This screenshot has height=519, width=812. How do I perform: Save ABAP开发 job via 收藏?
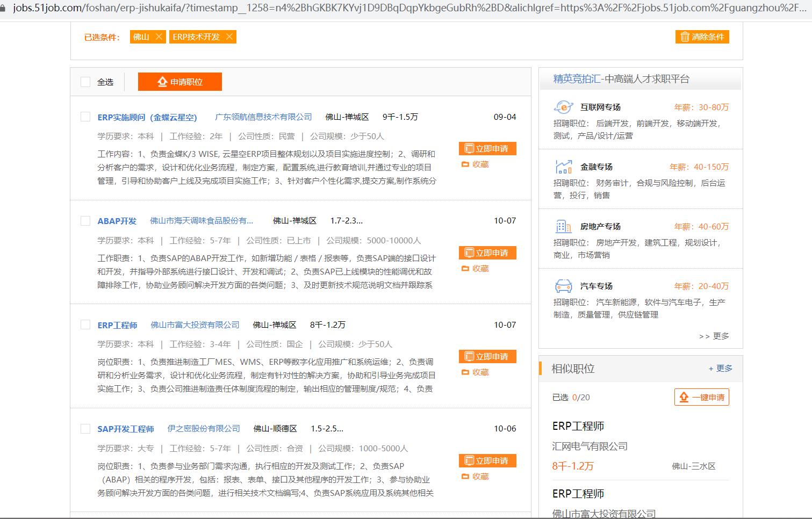pos(475,269)
